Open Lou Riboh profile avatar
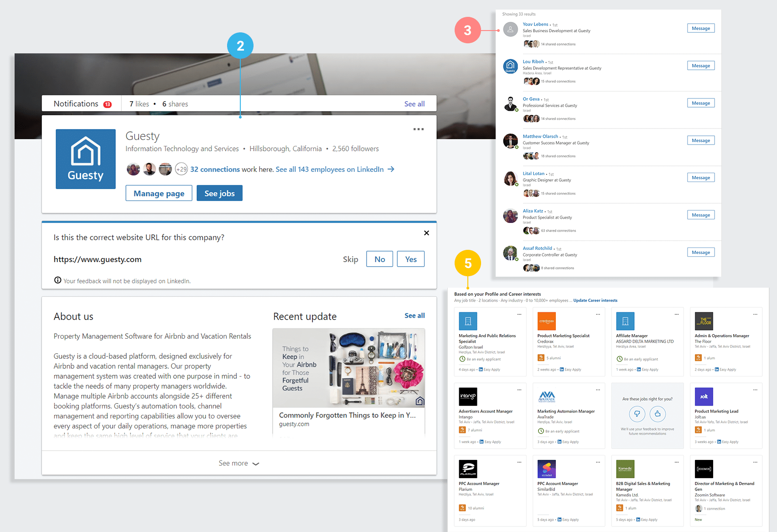777x532 pixels. 510,67
